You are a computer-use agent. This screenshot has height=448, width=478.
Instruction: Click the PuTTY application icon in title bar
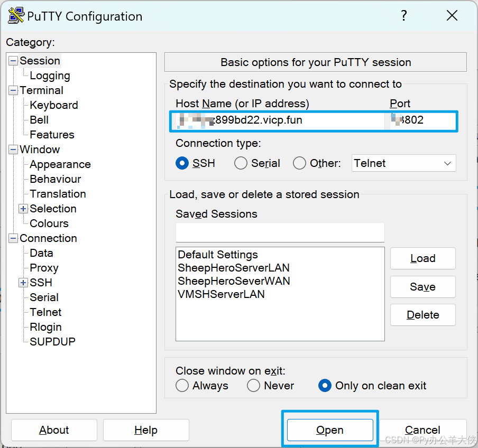click(x=16, y=15)
